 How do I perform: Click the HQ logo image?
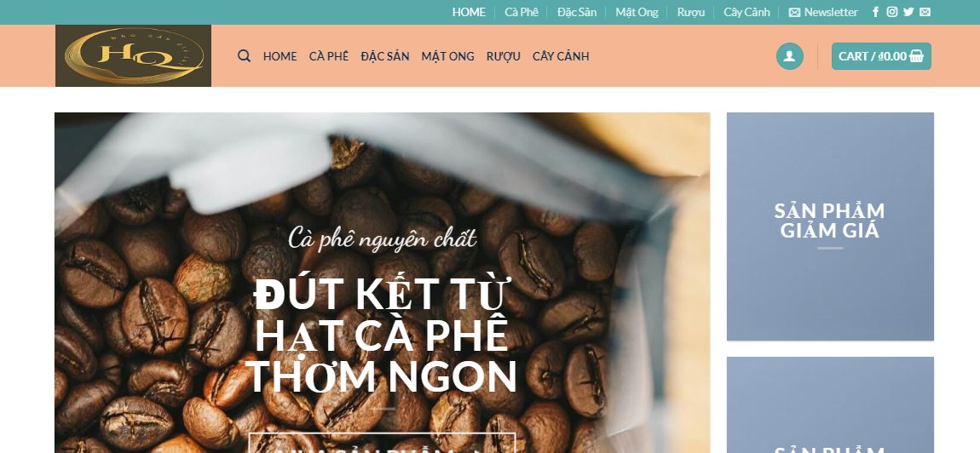(133, 55)
